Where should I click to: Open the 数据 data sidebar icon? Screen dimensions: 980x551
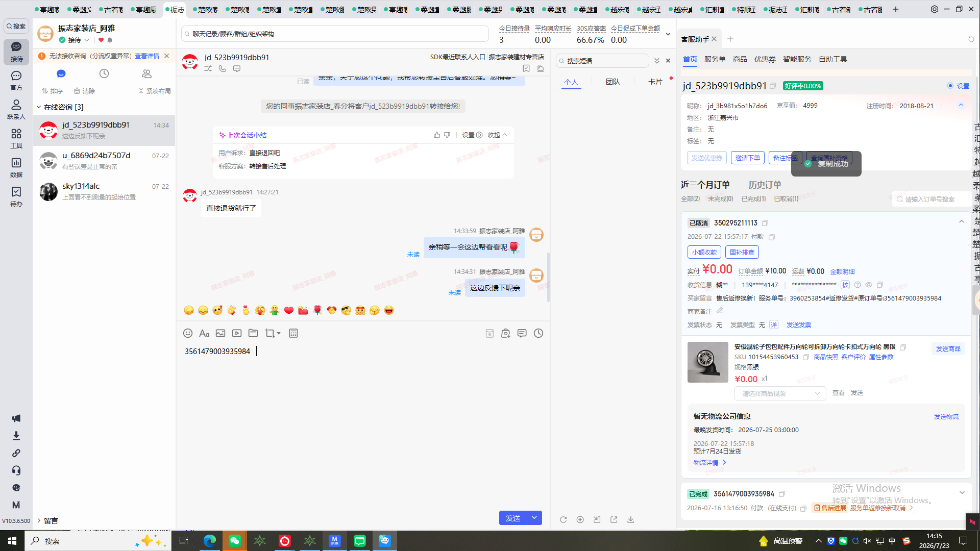point(16,167)
